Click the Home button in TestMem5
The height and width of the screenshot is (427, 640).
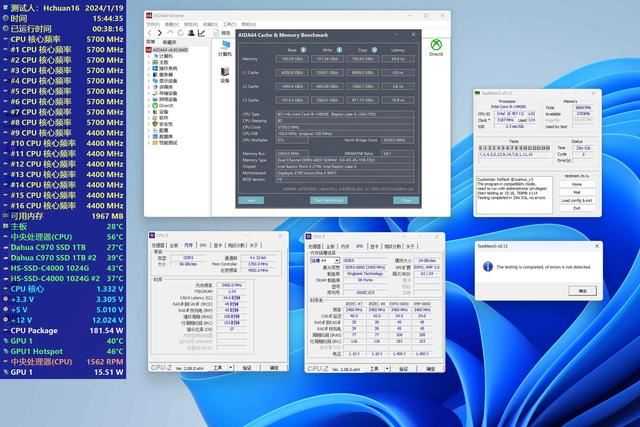click(577, 185)
